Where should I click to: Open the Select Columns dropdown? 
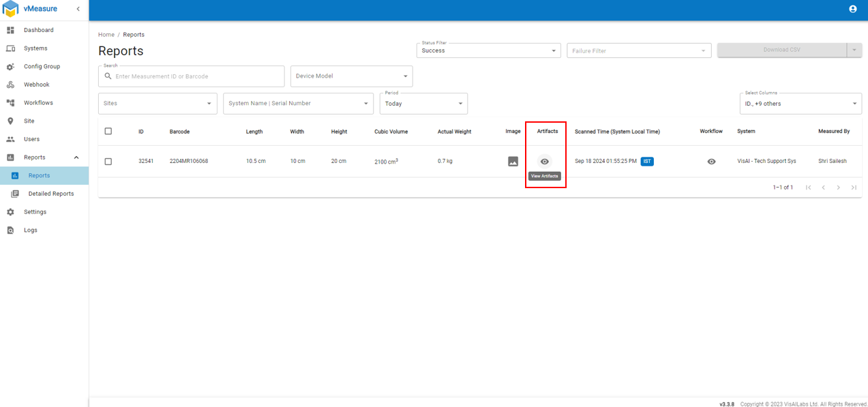pos(800,104)
